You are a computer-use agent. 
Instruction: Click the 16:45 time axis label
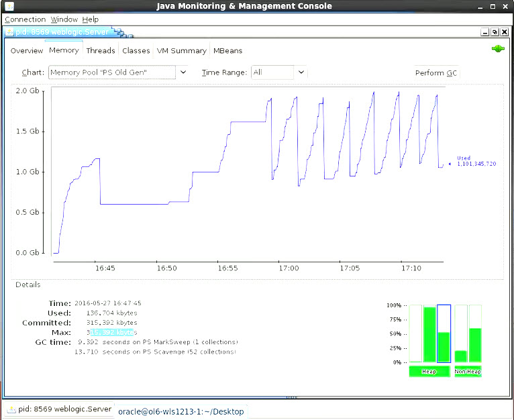[105, 268]
